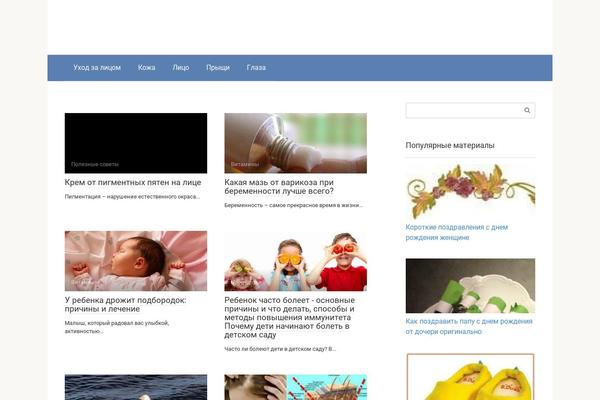Click excerpt 'Беременность – самое прекрасное время в жизни...'
Screen dimensions: 600x400
click(293, 206)
